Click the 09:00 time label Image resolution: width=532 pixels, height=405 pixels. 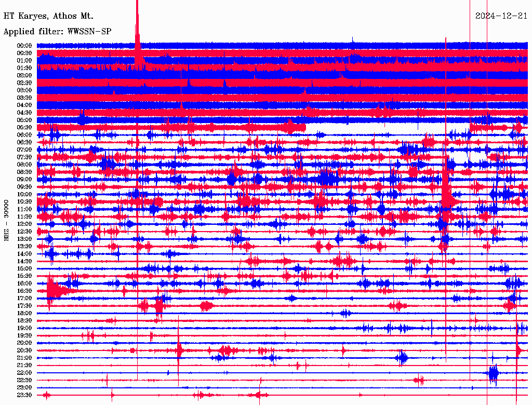[x=24, y=180]
